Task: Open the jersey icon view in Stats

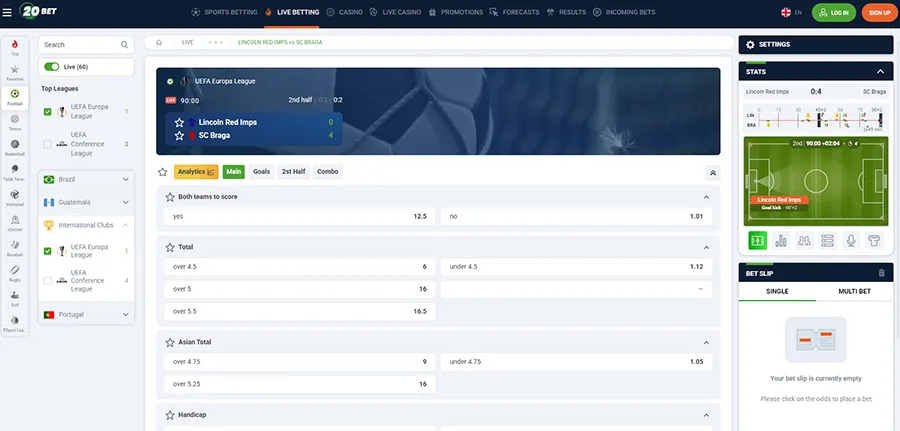Action: click(874, 240)
